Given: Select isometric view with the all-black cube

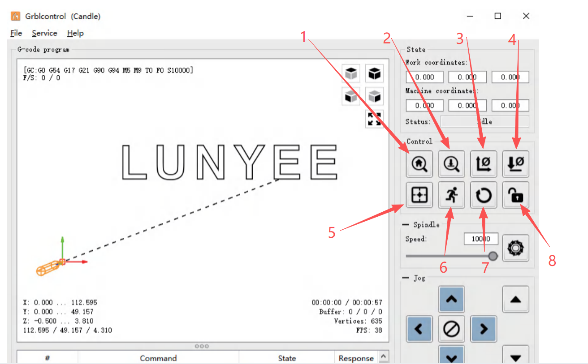Looking at the screenshot, I should [374, 73].
